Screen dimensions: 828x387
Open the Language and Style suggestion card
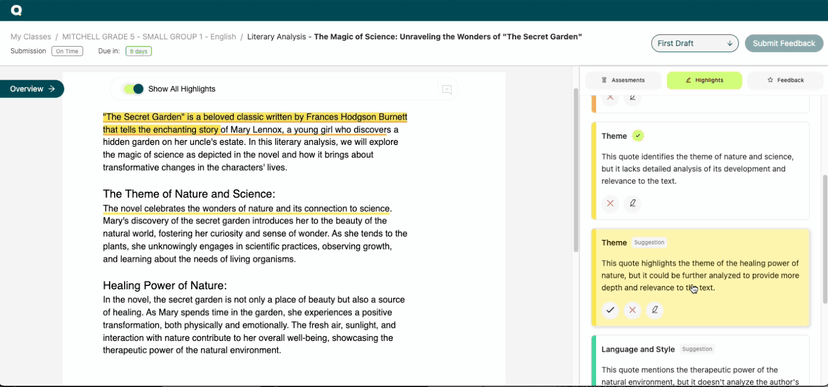coord(700,361)
